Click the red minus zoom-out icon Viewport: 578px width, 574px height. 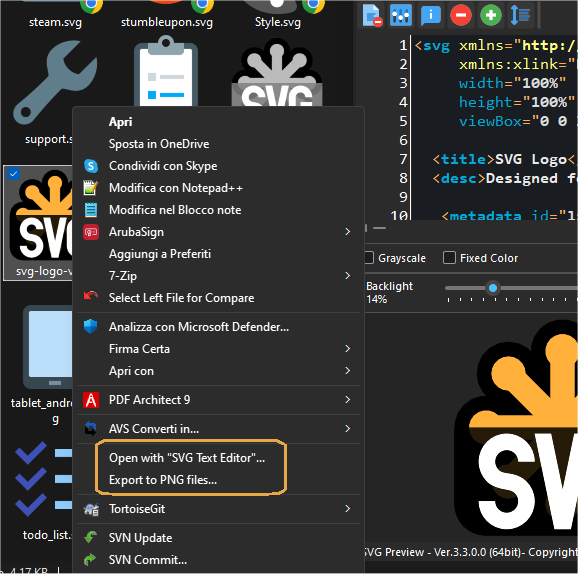460,15
